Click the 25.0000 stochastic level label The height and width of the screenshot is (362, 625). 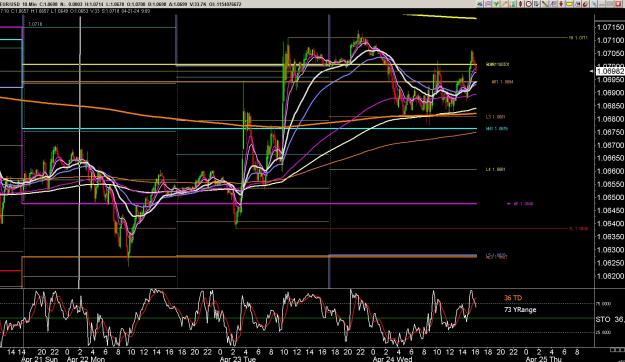(x=603, y=332)
